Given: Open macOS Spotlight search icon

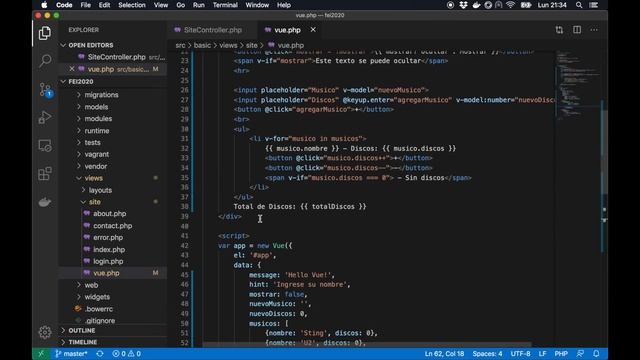Looking at the screenshot, I should click(579, 5).
